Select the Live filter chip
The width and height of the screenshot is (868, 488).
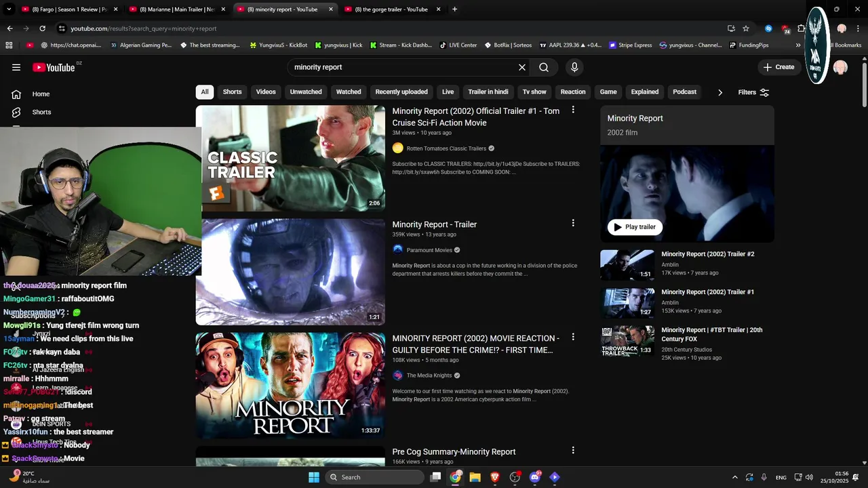coord(448,92)
